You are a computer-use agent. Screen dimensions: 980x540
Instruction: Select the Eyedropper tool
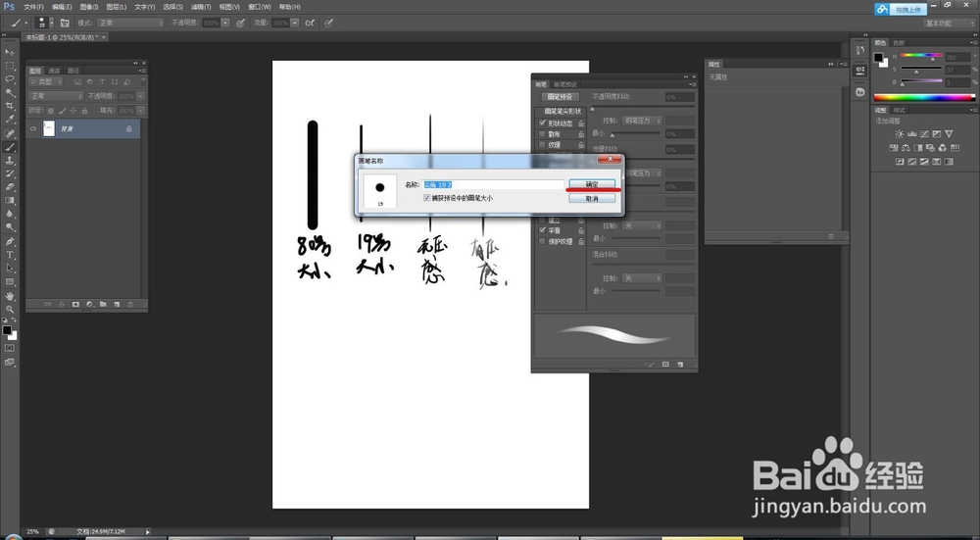pos(10,120)
